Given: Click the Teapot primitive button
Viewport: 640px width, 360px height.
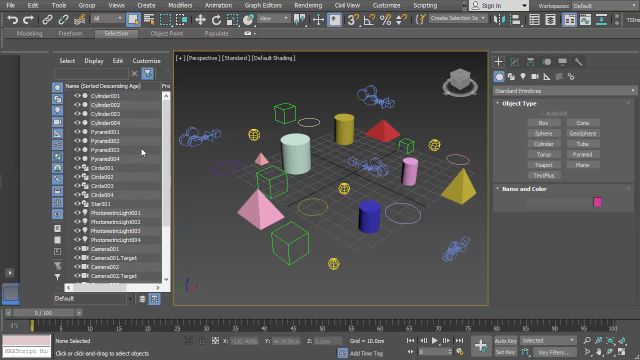Looking at the screenshot, I should tap(544, 165).
